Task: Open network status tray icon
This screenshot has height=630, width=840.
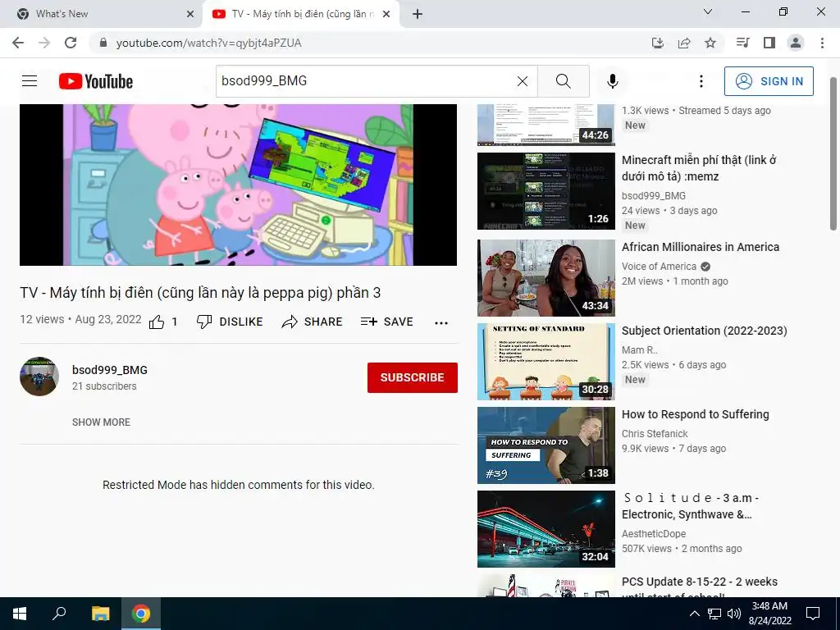Action: [714, 614]
